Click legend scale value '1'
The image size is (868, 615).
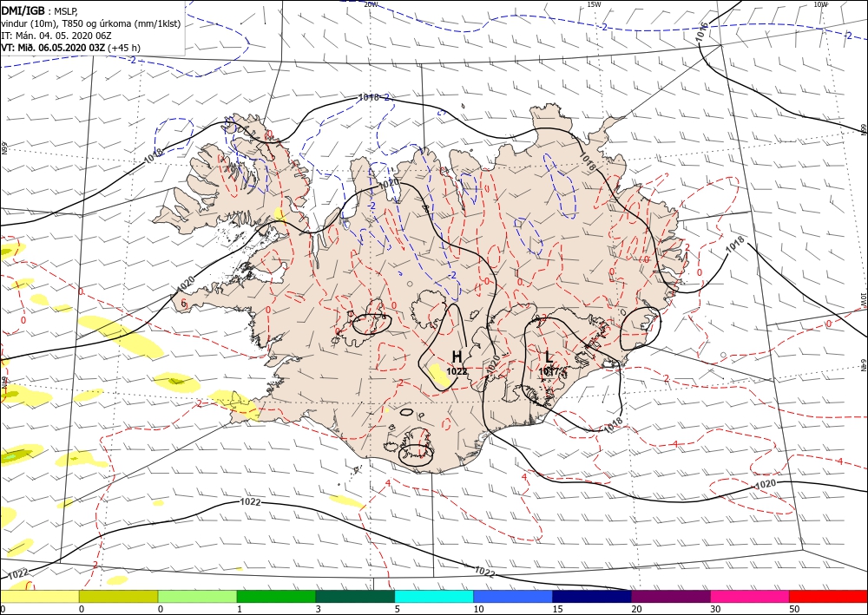240,609
